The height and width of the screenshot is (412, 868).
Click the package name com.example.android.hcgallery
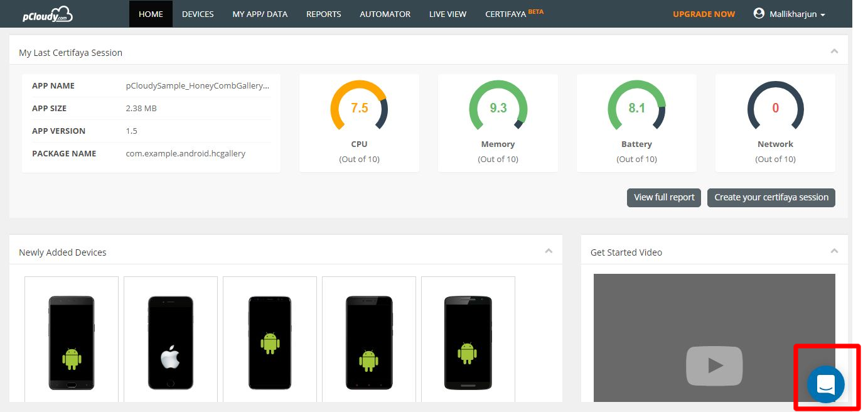click(x=186, y=153)
